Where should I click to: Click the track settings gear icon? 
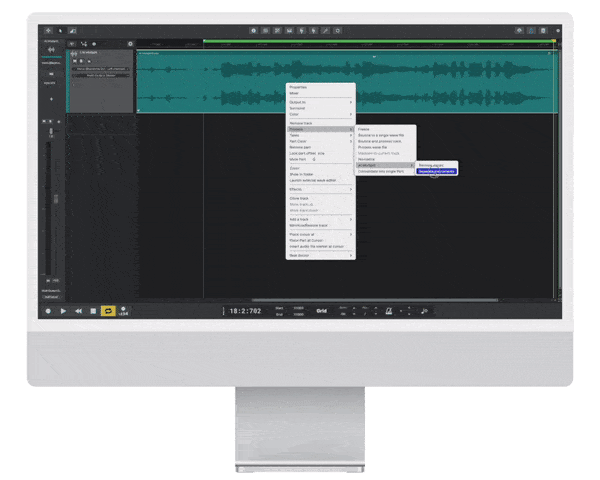[130, 44]
